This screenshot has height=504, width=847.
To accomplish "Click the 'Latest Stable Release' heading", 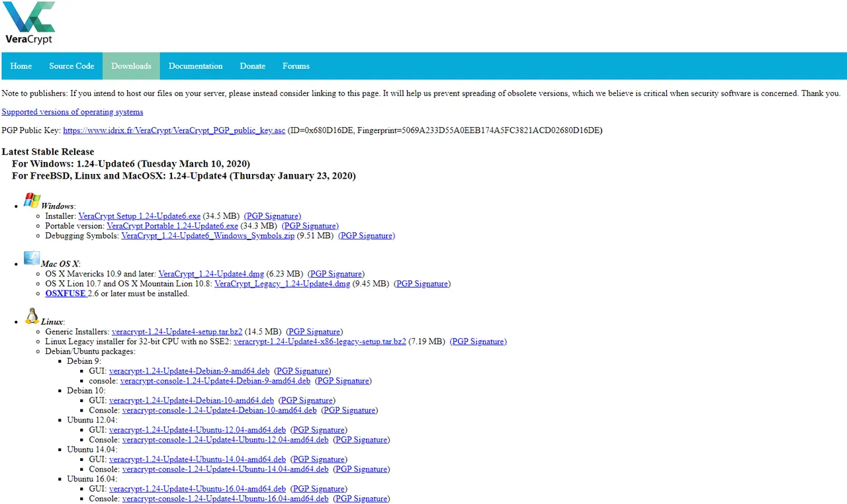I will tap(48, 151).
